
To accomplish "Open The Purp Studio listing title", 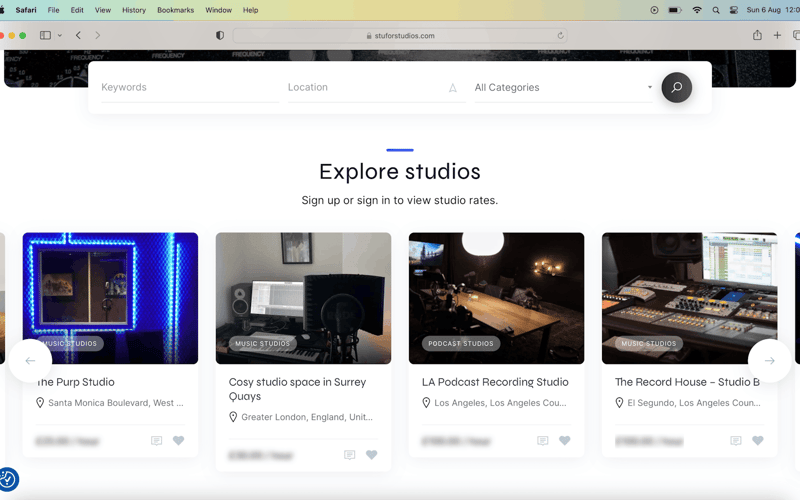I will [x=77, y=382].
